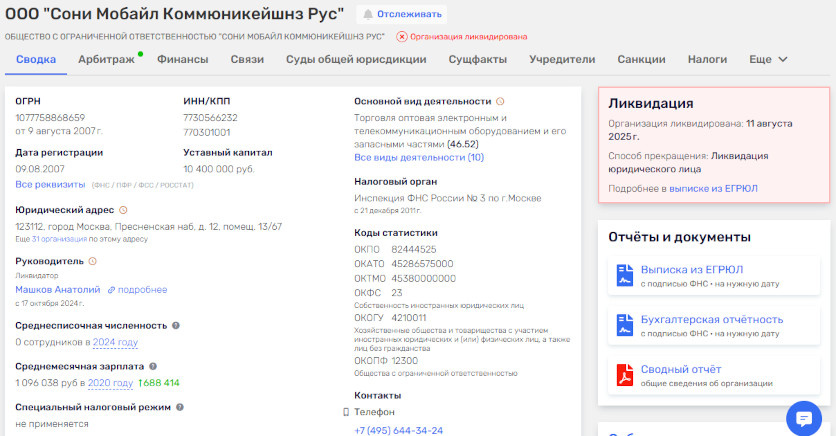836x436 pixels.
Task: Open the Арбитраж tab
Action: pos(106,59)
